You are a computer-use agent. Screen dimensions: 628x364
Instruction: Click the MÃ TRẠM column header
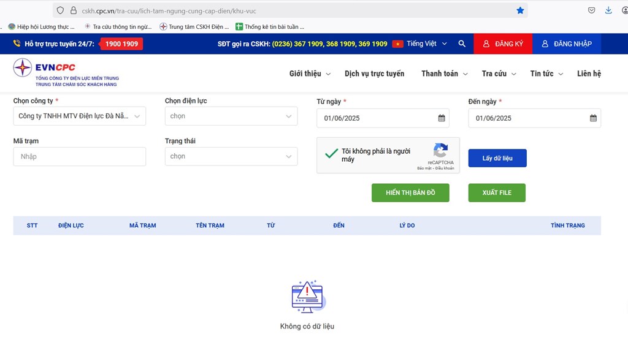(142, 226)
